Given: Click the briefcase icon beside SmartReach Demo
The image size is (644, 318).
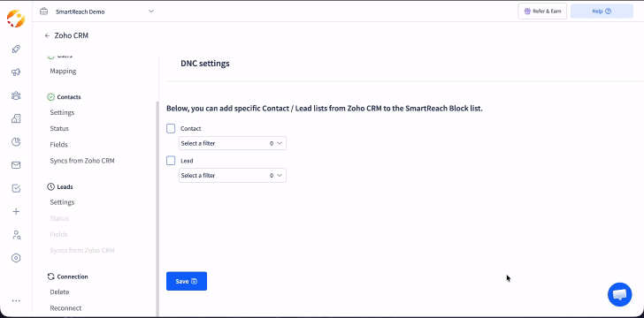Looking at the screenshot, I should click(43, 11).
